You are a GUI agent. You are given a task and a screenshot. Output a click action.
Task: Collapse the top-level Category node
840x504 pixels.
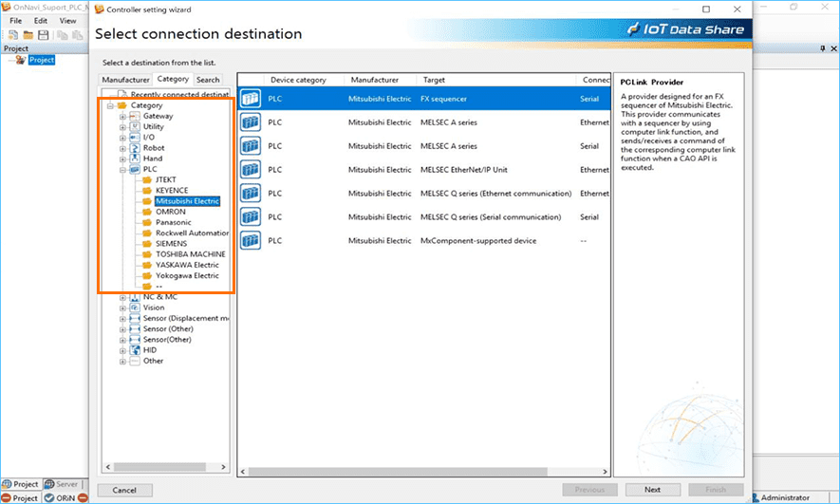click(x=110, y=106)
